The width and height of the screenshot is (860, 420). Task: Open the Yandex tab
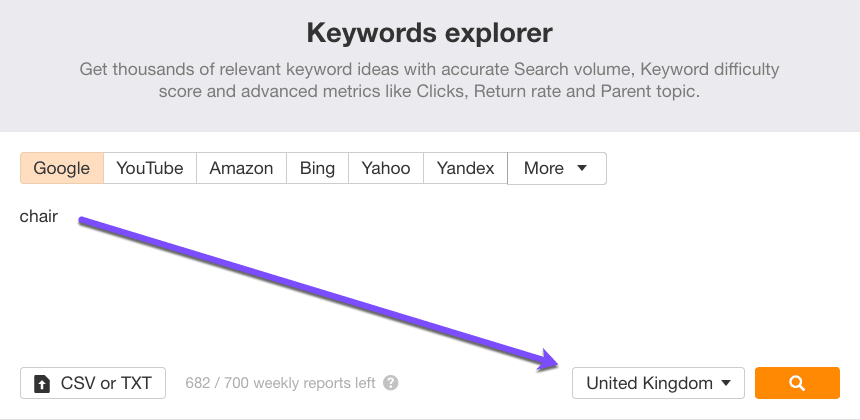click(x=465, y=168)
